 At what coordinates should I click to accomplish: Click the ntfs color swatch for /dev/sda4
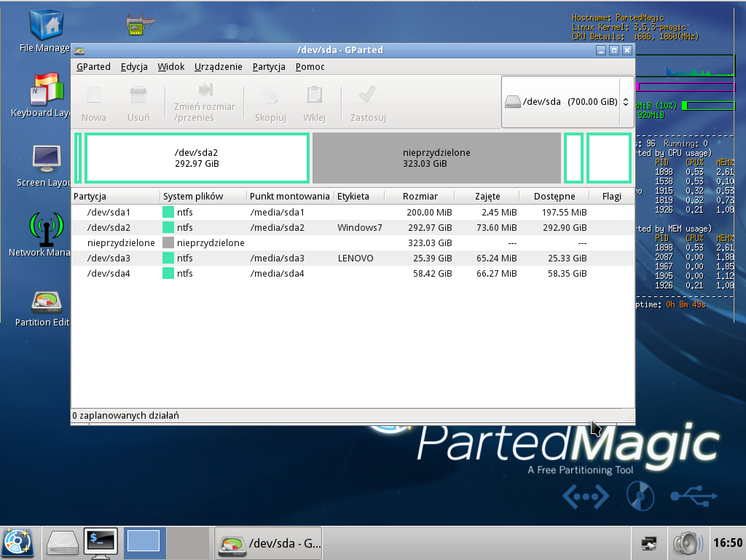coord(168,273)
